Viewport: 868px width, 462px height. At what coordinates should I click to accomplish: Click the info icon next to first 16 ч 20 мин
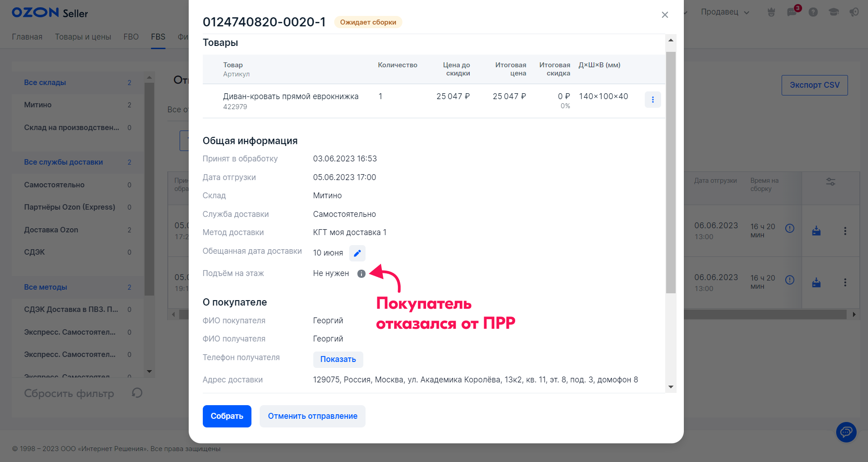790,228
